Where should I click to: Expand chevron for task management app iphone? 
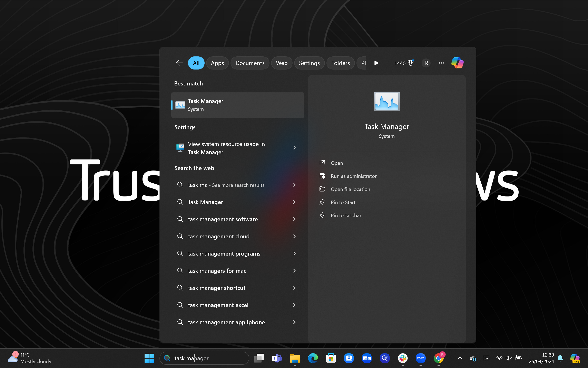(294, 322)
